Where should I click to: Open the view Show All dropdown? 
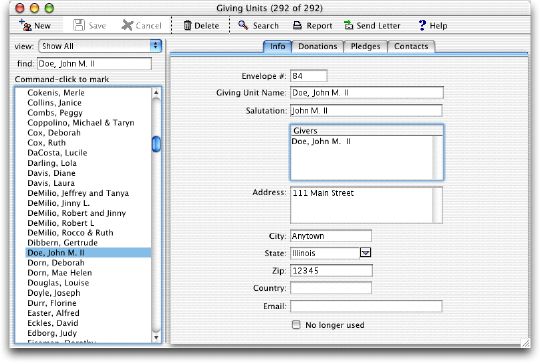coord(100,46)
